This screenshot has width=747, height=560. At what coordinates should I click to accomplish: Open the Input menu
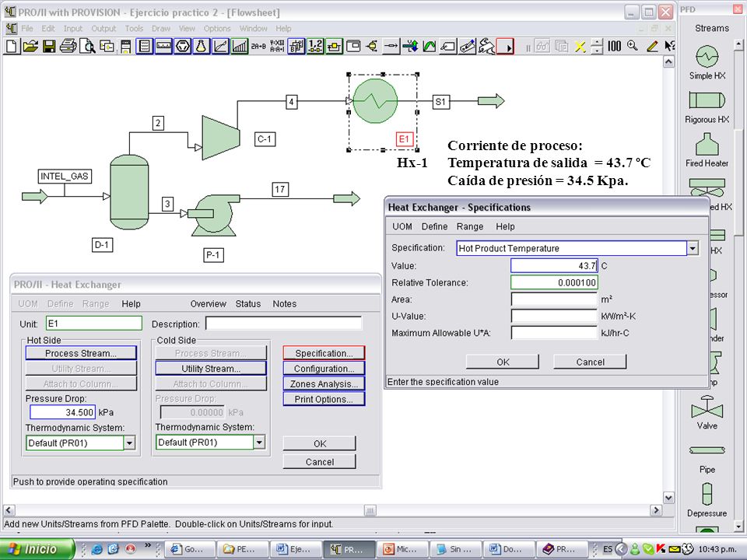[x=73, y=29]
